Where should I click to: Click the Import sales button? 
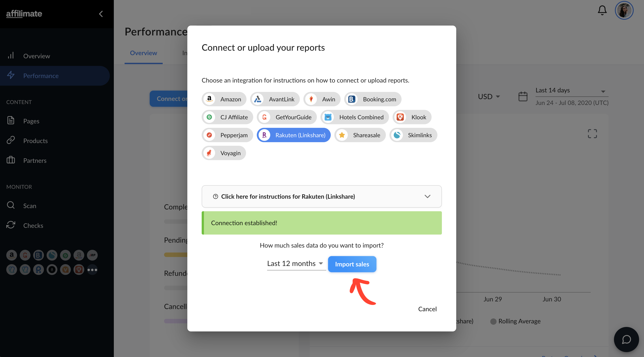[352, 264]
